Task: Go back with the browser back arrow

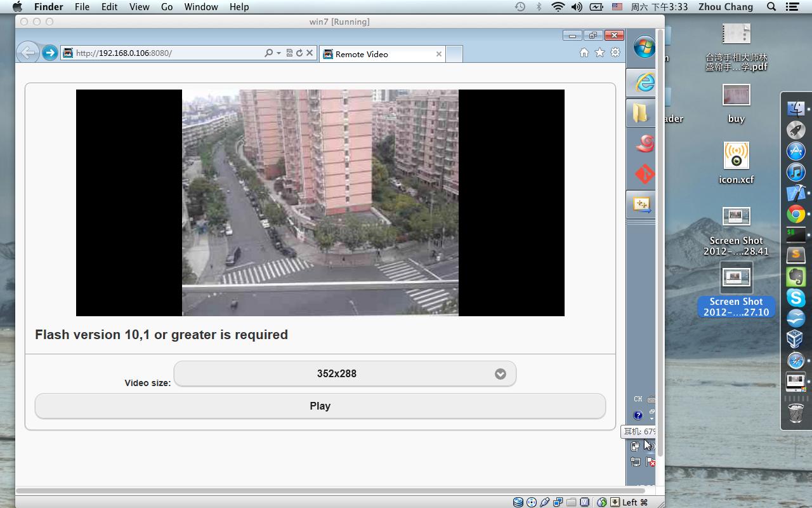Action: coord(28,52)
